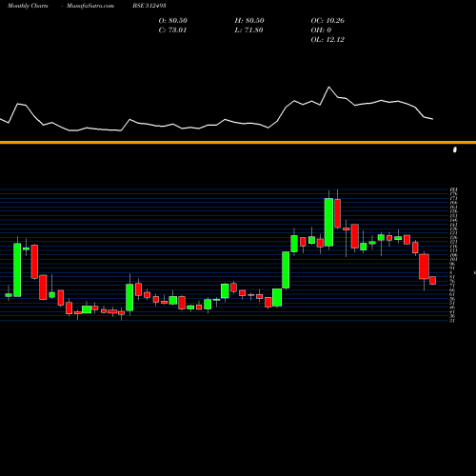
Task: Click the OH: 0 reading
Action: point(321,30)
